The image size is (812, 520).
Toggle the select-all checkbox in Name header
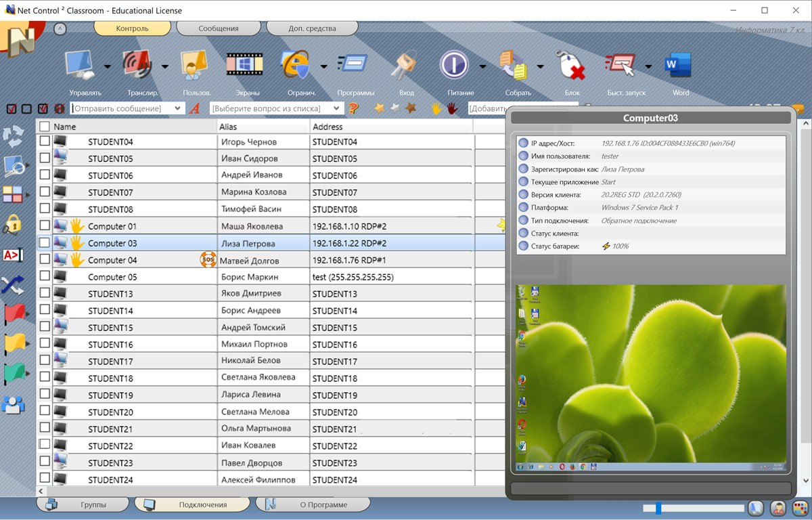(x=45, y=127)
